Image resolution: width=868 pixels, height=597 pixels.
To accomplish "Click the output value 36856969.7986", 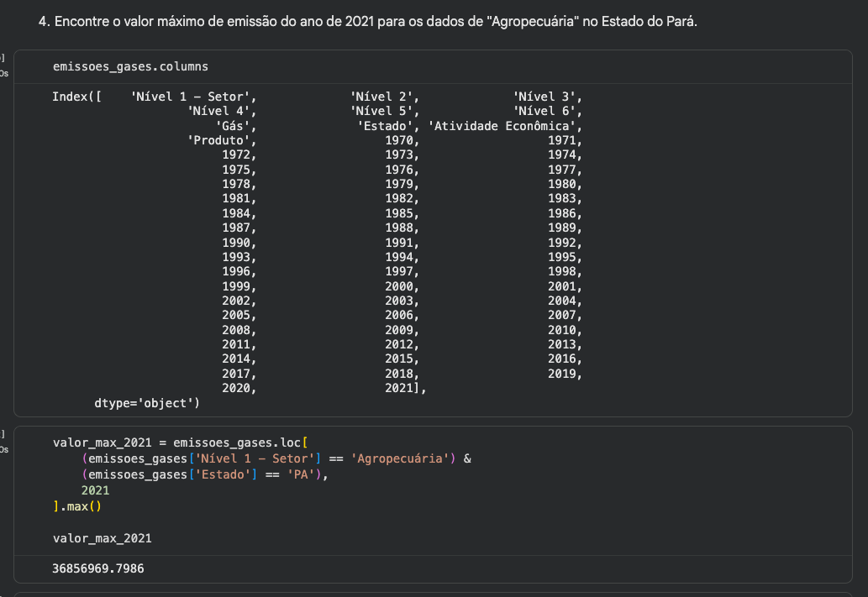I will pyautogui.click(x=98, y=568).
